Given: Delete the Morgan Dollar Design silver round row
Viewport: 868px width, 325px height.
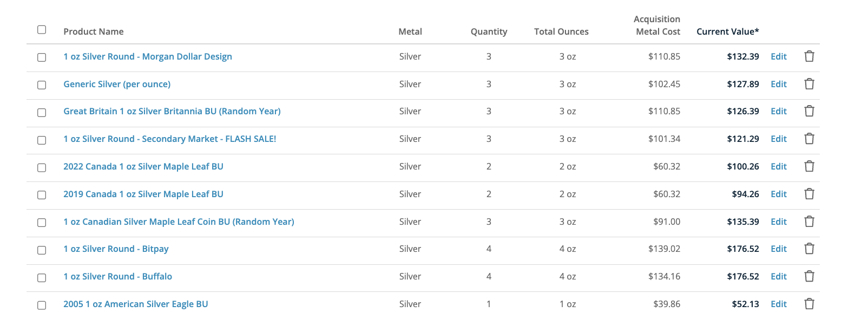Looking at the screenshot, I should click(809, 56).
